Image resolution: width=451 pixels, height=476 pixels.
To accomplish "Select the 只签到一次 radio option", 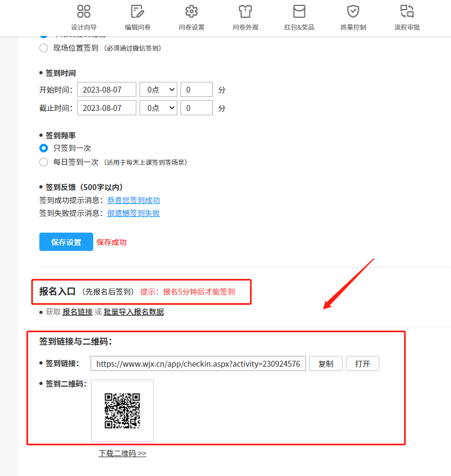I will click(x=44, y=148).
